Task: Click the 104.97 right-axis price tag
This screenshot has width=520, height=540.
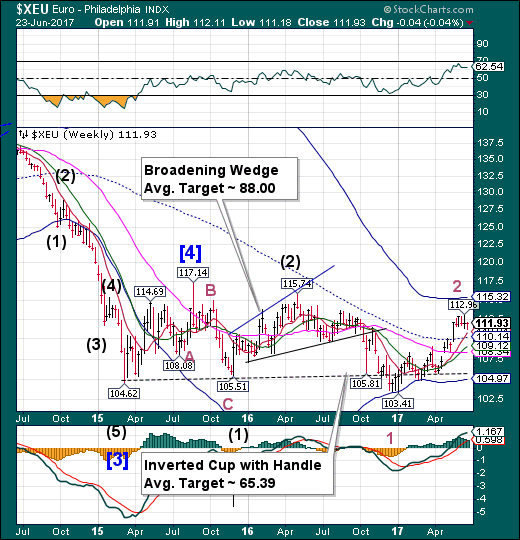Action: (x=492, y=378)
